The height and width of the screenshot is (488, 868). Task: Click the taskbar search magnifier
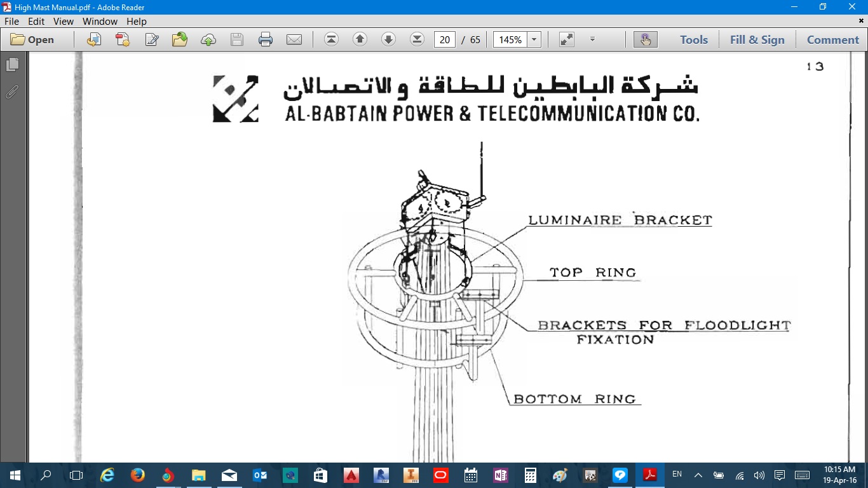[46, 475]
